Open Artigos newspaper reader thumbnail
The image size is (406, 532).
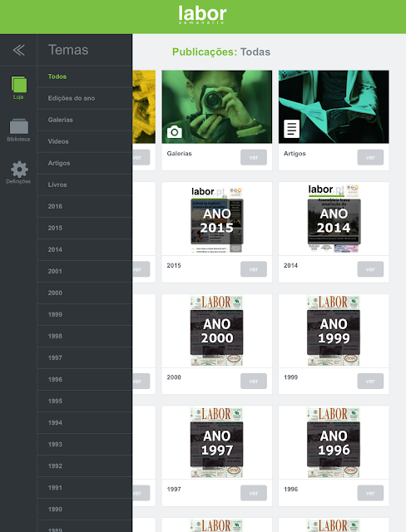pos(334,107)
